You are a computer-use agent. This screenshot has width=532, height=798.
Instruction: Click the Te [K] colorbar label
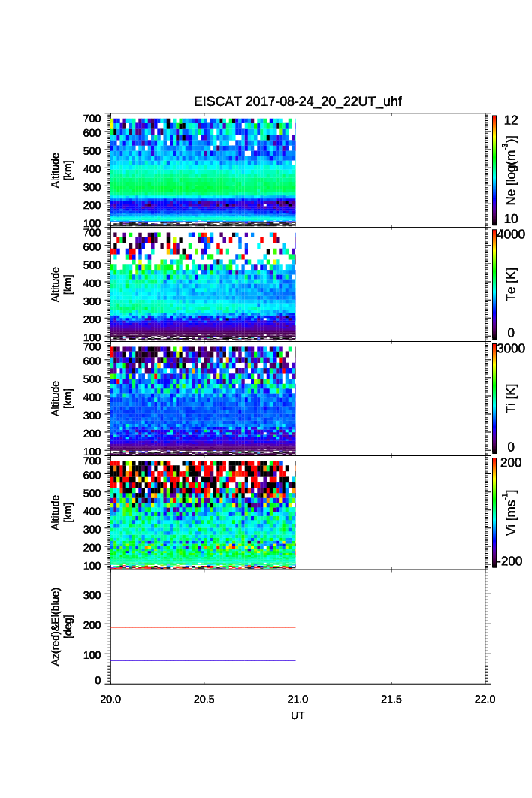tap(512, 284)
